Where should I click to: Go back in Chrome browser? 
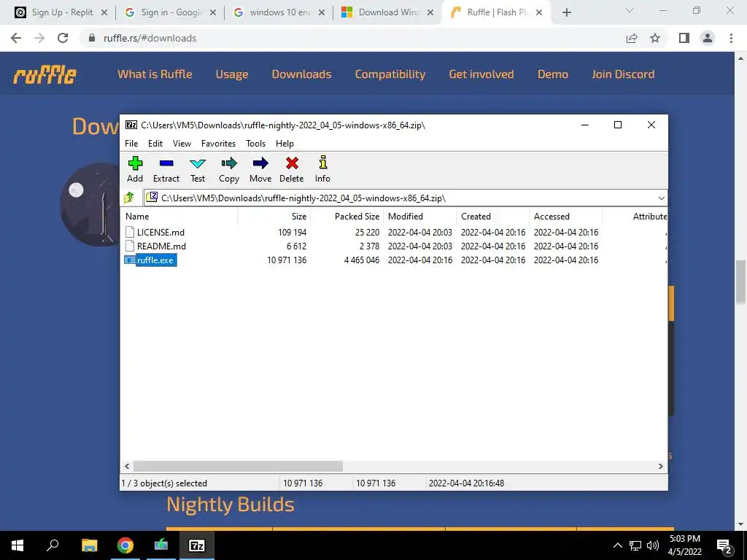point(16,38)
